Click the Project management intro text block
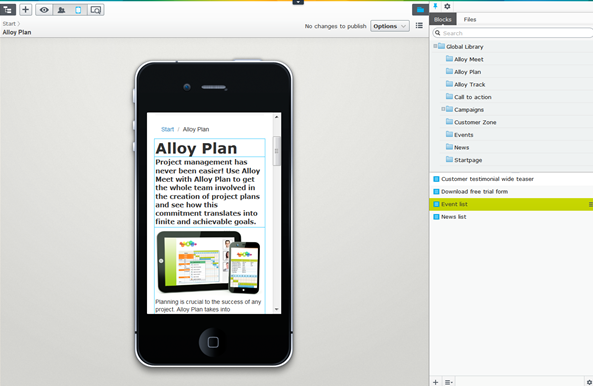The image size is (593, 386). [x=210, y=192]
